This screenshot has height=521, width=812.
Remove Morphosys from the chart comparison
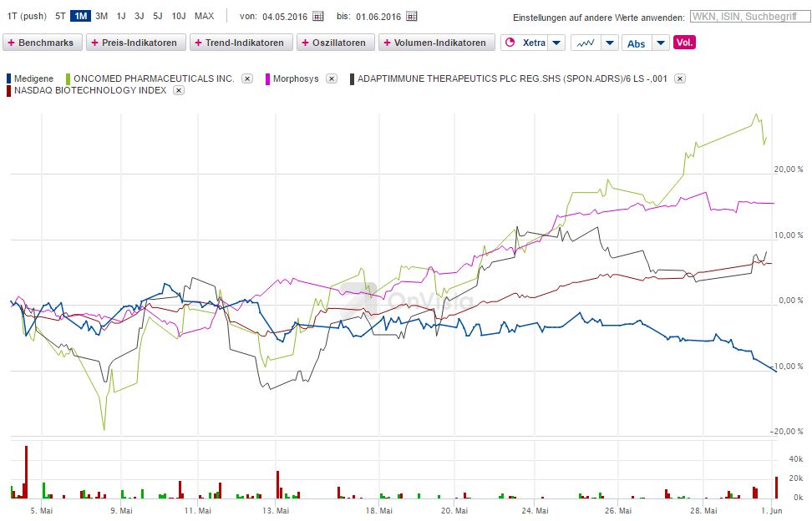tap(332, 78)
